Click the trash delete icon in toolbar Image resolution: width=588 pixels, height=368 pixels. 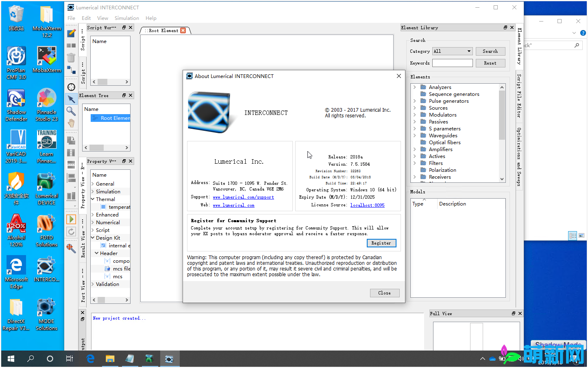click(71, 58)
